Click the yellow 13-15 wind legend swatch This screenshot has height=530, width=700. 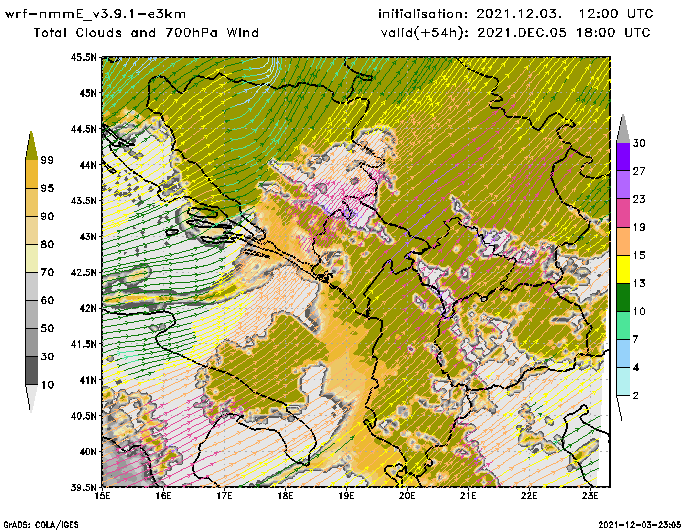coord(623,269)
